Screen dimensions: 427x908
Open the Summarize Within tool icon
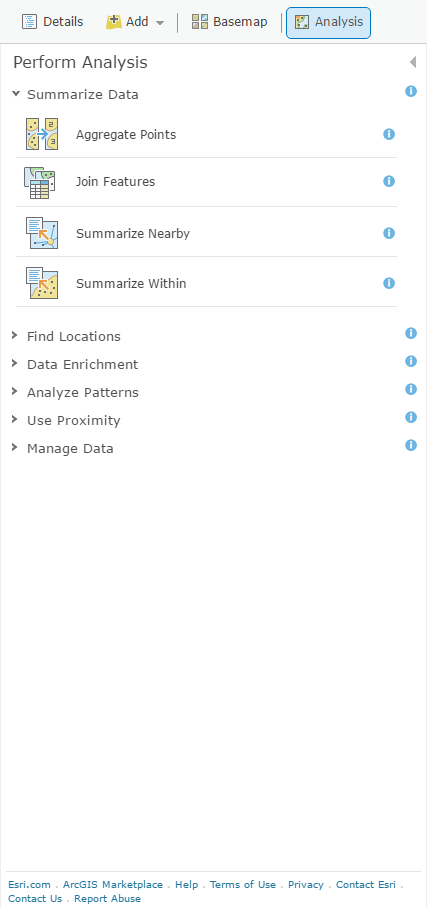tap(42, 283)
